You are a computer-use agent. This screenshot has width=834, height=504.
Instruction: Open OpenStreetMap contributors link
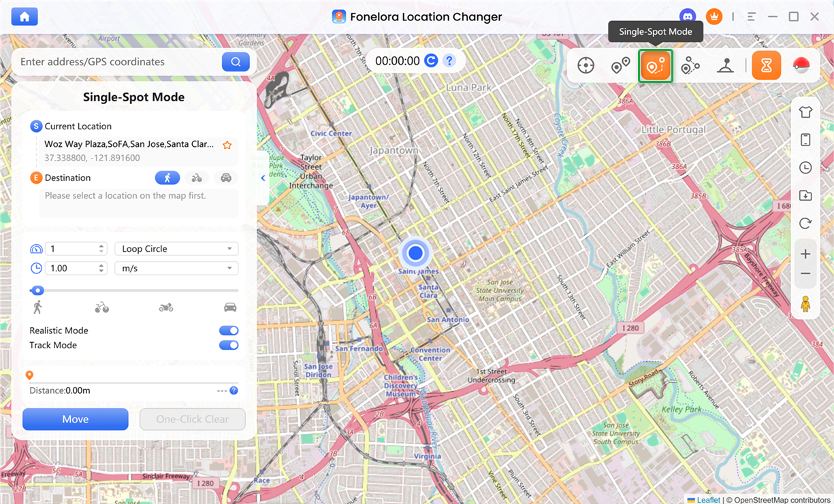(782, 500)
